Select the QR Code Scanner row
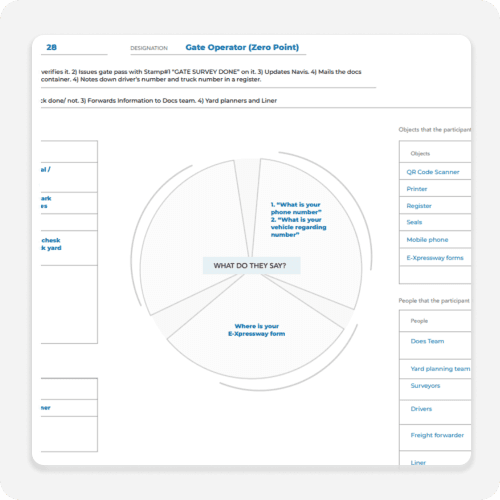 435,171
